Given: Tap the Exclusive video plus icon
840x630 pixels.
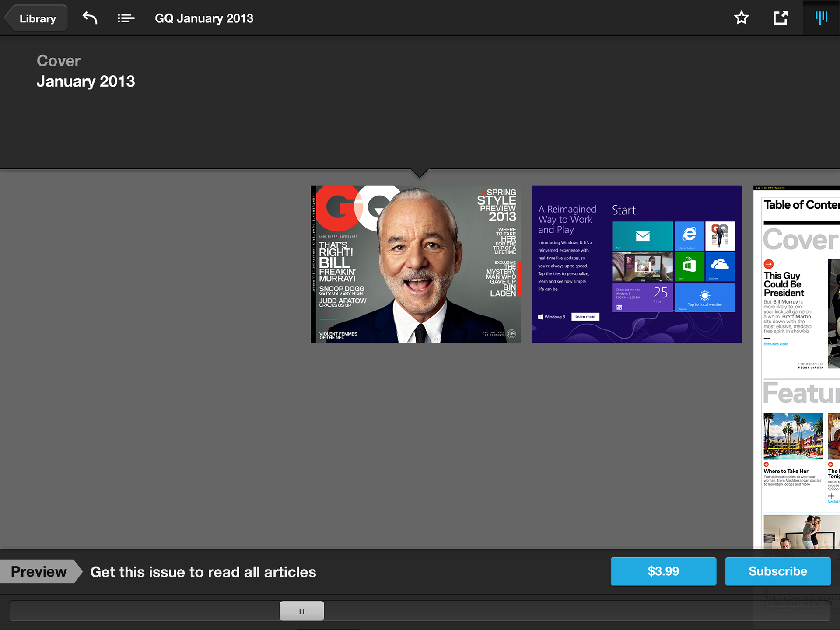Looking at the screenshot, I should tap(767, 339).
